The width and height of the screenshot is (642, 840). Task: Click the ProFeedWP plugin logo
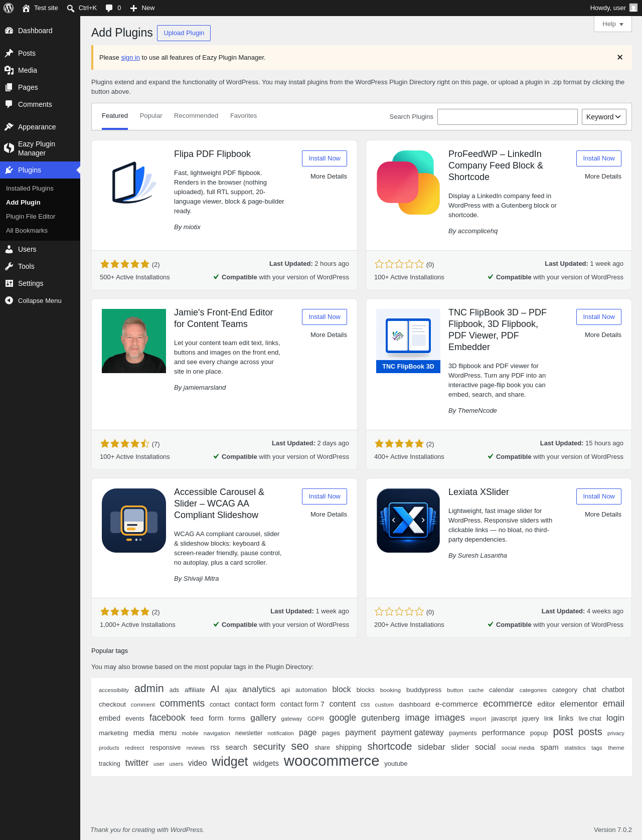pyautogui.click(x=408, y=183)
